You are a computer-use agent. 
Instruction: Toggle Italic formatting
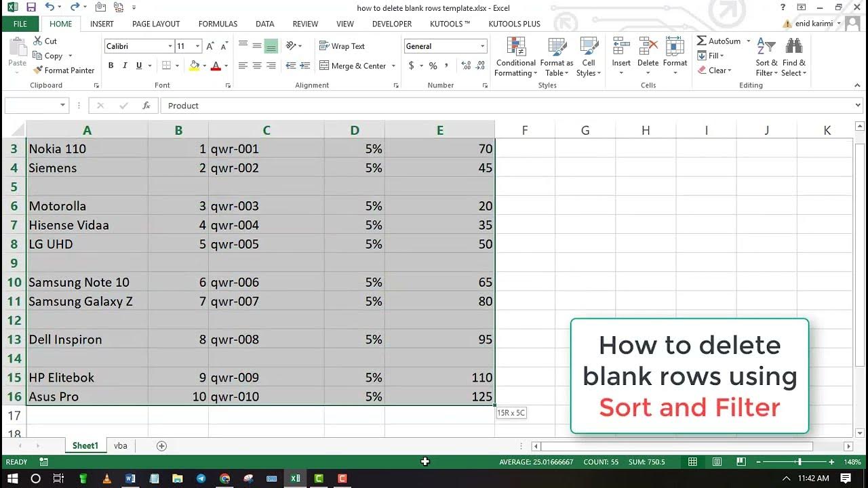point(125,66)
